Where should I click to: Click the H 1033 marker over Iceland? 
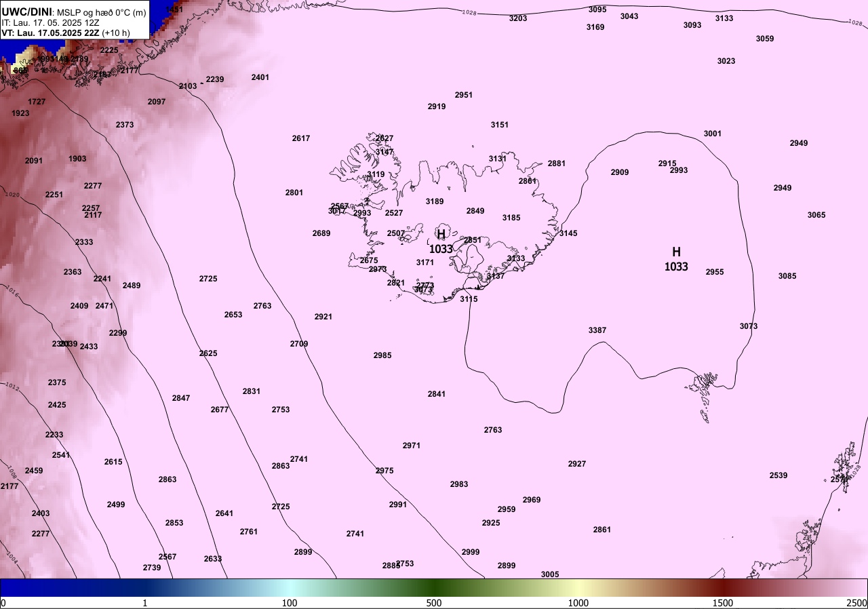click(441, 241)
